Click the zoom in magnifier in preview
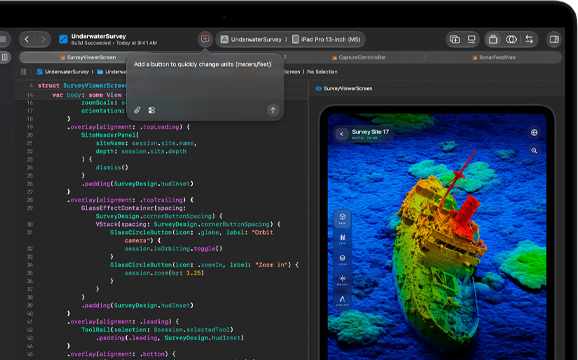Image resolution: width=578 pixels, height=360 pixels. tap(534, 150)
